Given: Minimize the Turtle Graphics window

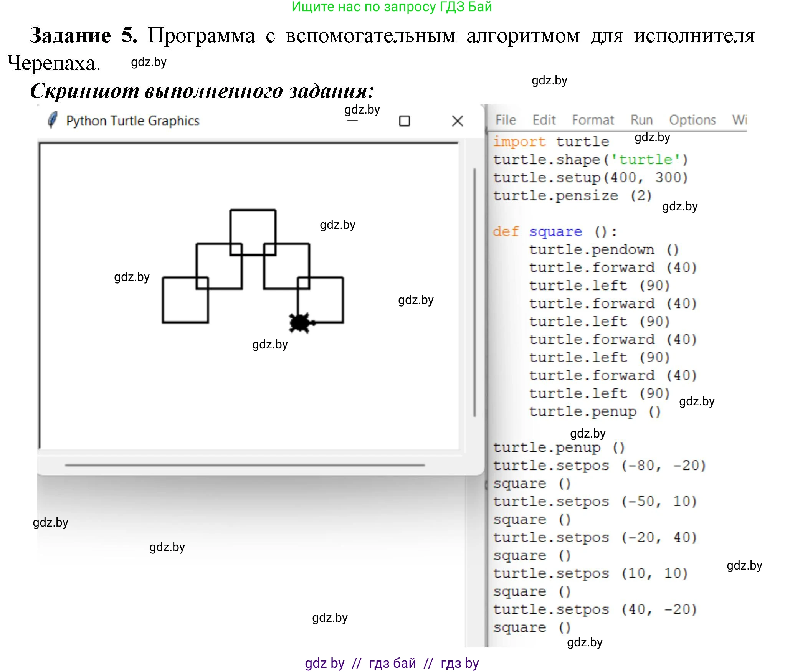Looking at the screenshot, I should [x=352, y=121].
